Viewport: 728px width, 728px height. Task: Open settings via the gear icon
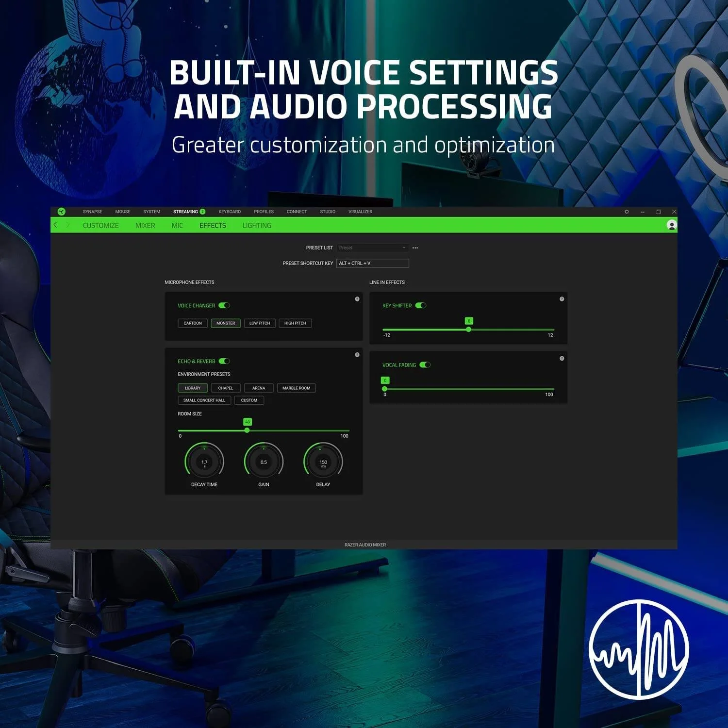tap(627, 212)
